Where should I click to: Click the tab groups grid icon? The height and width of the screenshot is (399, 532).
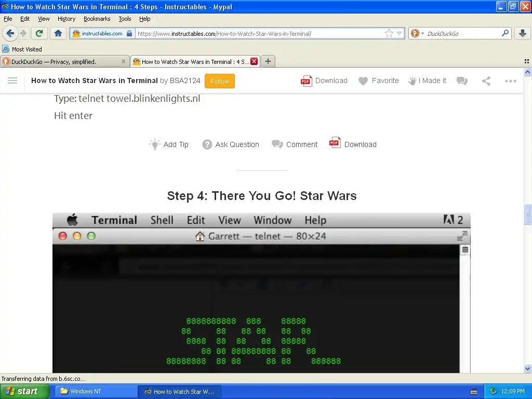[x=527, y=61]
